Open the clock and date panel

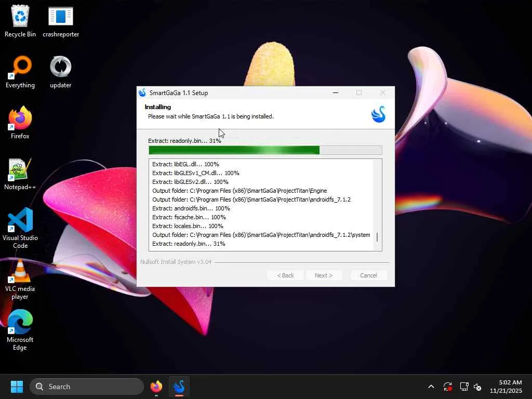click(506, 387)
